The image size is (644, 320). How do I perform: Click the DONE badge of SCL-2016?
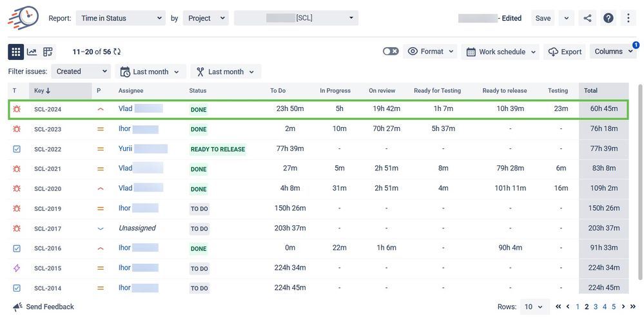[x=199, y=248]
